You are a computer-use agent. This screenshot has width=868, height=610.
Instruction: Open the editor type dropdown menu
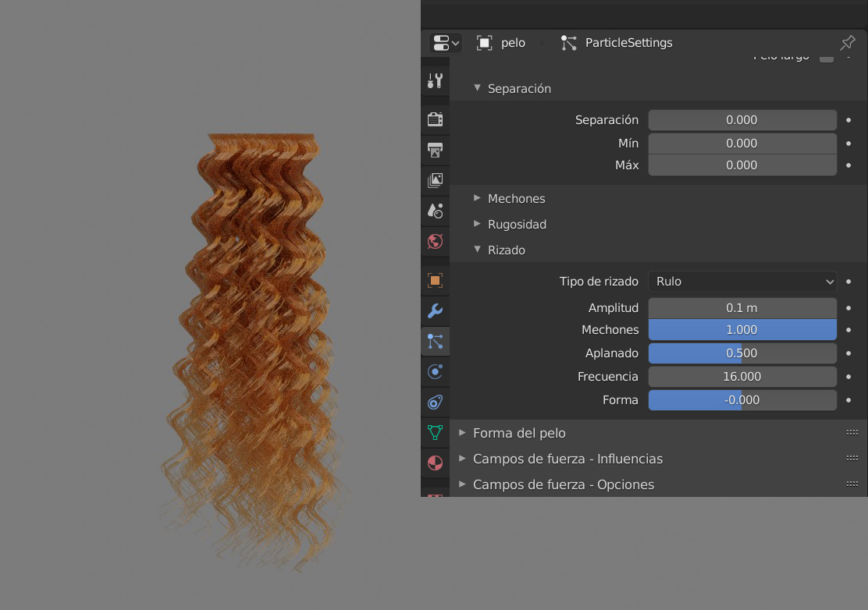[x=446, y=43]
